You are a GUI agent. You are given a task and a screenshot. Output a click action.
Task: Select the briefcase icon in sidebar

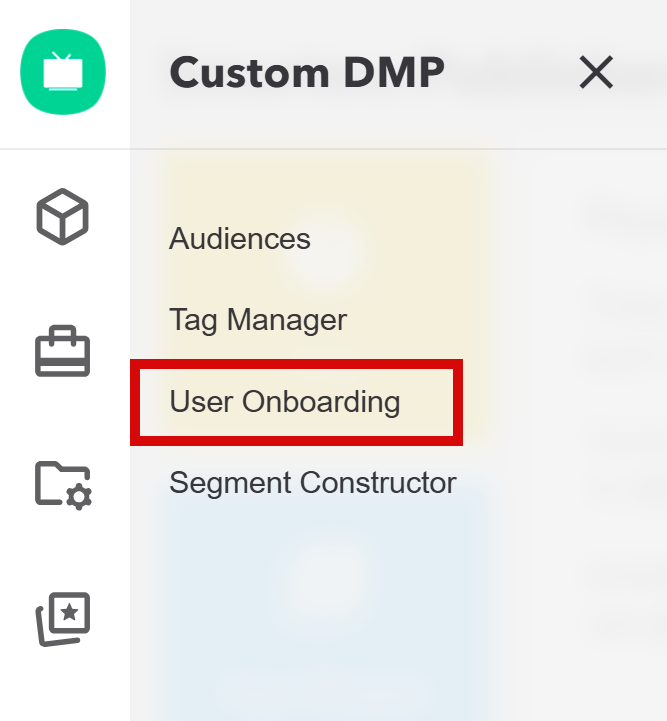point(63,351)
